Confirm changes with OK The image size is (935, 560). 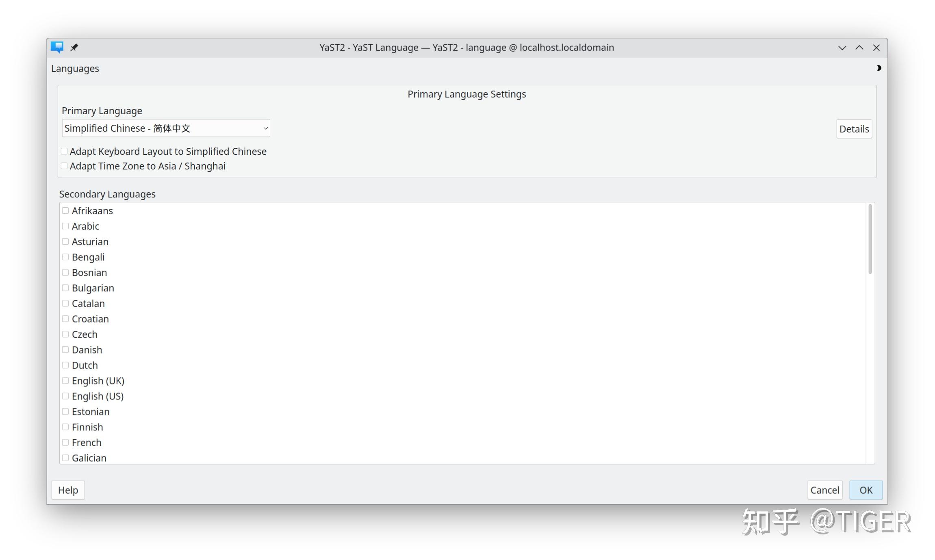click(x=866, y=490)
